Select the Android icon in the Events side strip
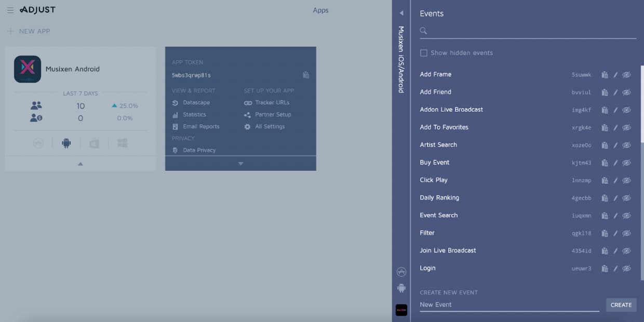The height and width of the screenshot is (322, 644). tap(401, 288)
